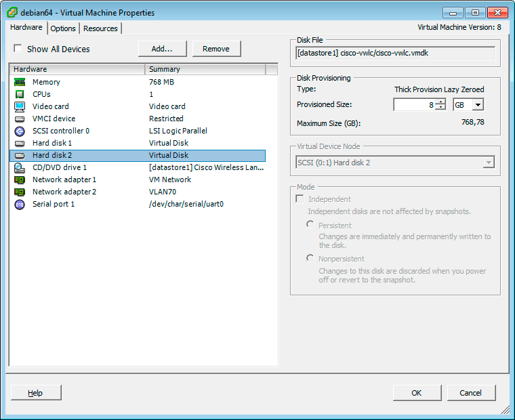Select the Hard disk 1 row

138,143
